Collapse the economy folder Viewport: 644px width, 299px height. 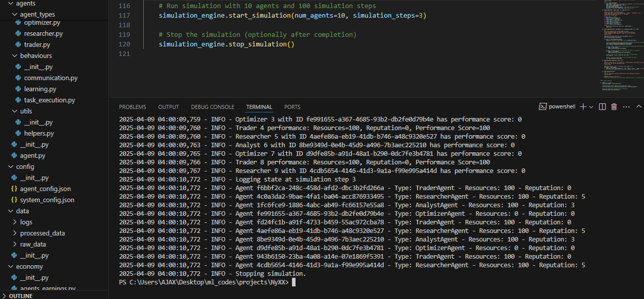point(11,266)
